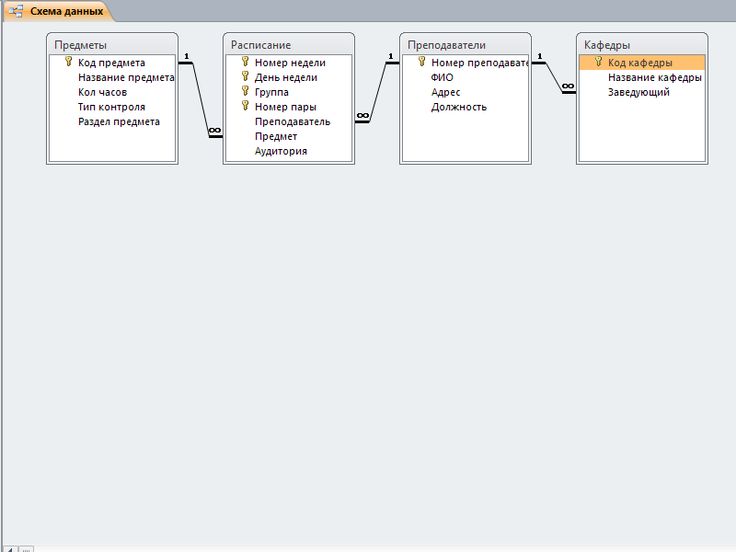Viewport: 736px width, 552px height.
Task: Select field Раздел предмета
Action: 112,122
